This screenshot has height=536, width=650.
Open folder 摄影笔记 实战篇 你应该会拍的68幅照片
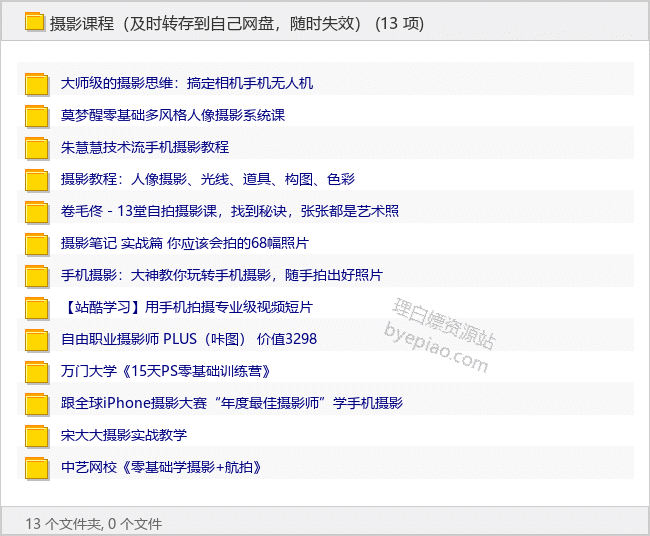click(184, 243)
